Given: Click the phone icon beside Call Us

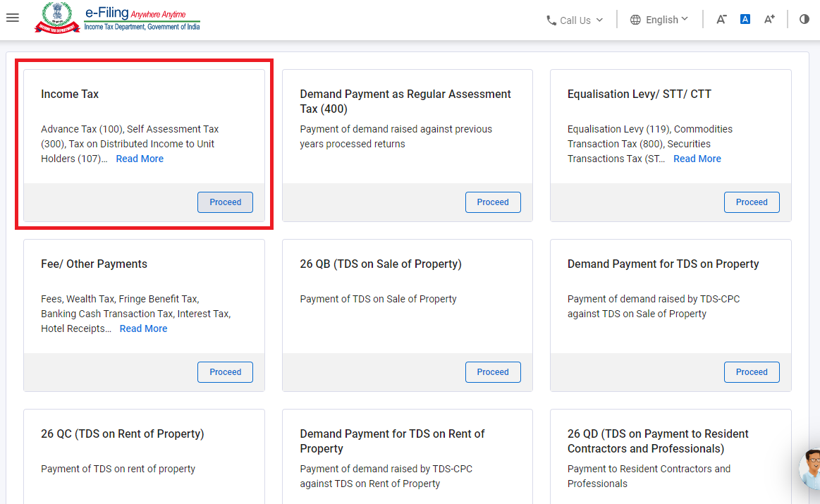Looking at the screenshot, I should [x=551, y=20].
